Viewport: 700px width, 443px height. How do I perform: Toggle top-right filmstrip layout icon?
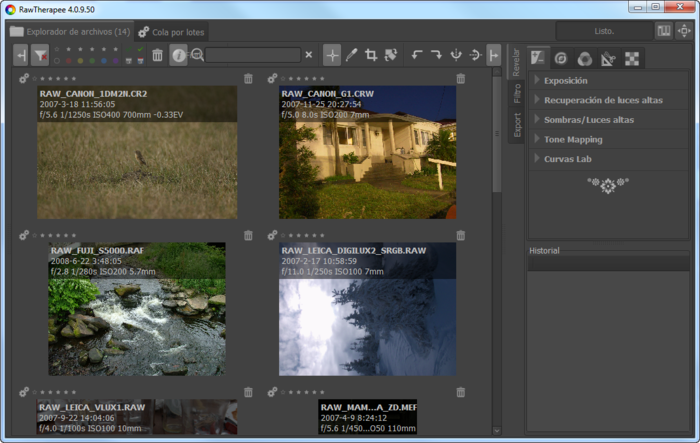(664, 31)
